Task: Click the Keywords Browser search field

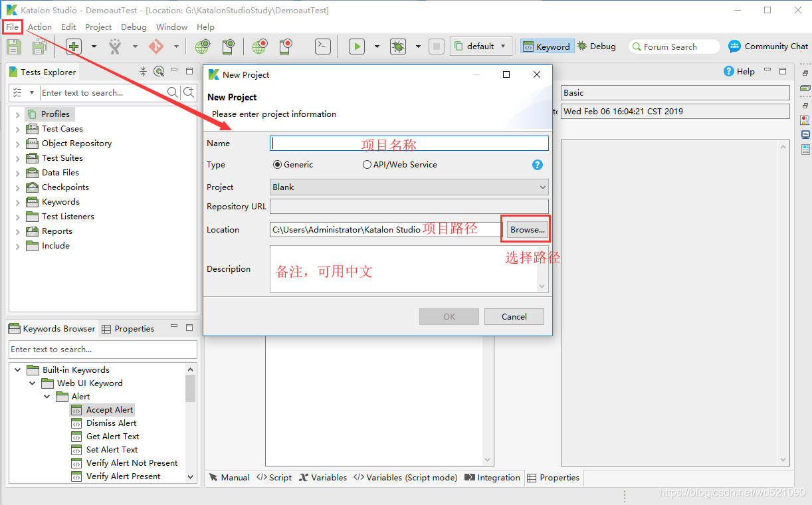Action: 103,350
